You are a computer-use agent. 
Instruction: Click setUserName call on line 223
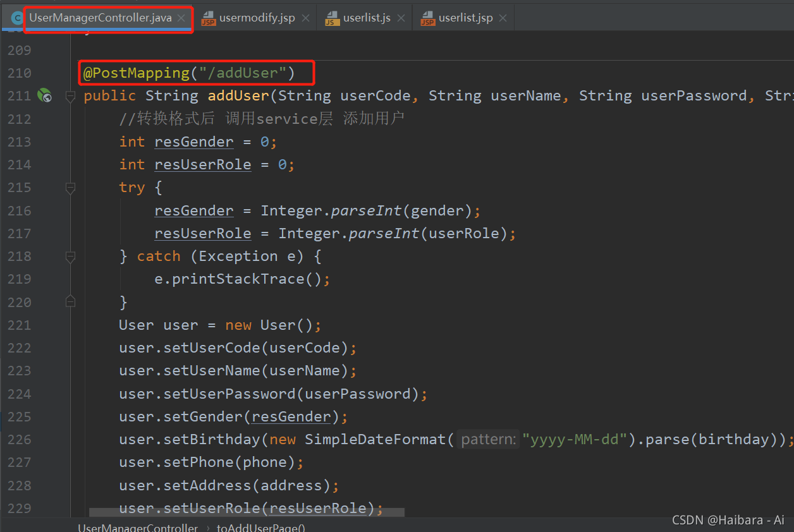[x=212, y=371]
